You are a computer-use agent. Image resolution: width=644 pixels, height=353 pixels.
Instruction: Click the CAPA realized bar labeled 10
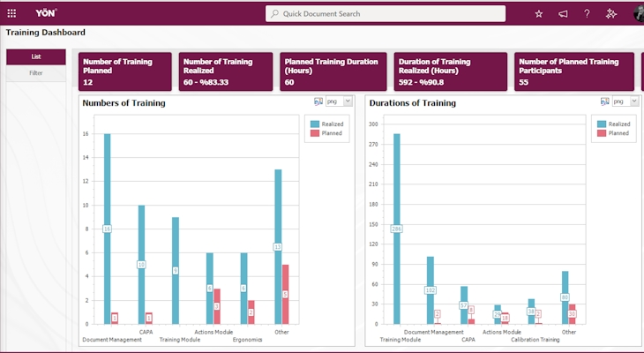(141, 265)
